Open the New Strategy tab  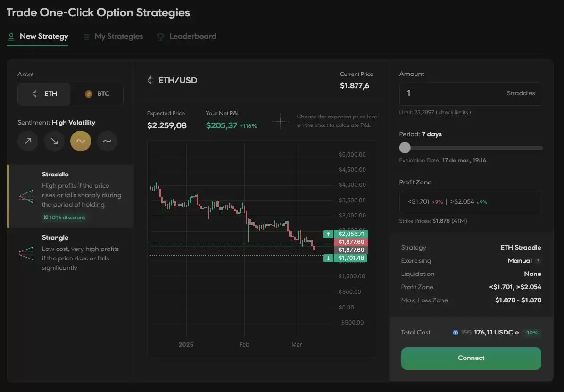[x=38, y=36]
